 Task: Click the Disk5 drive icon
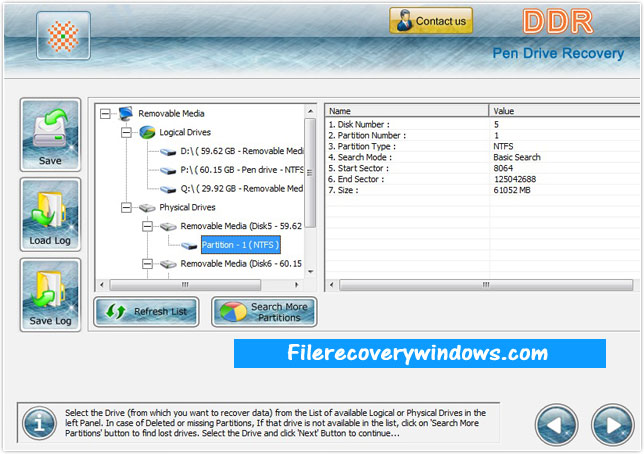(x=168, y=226)
